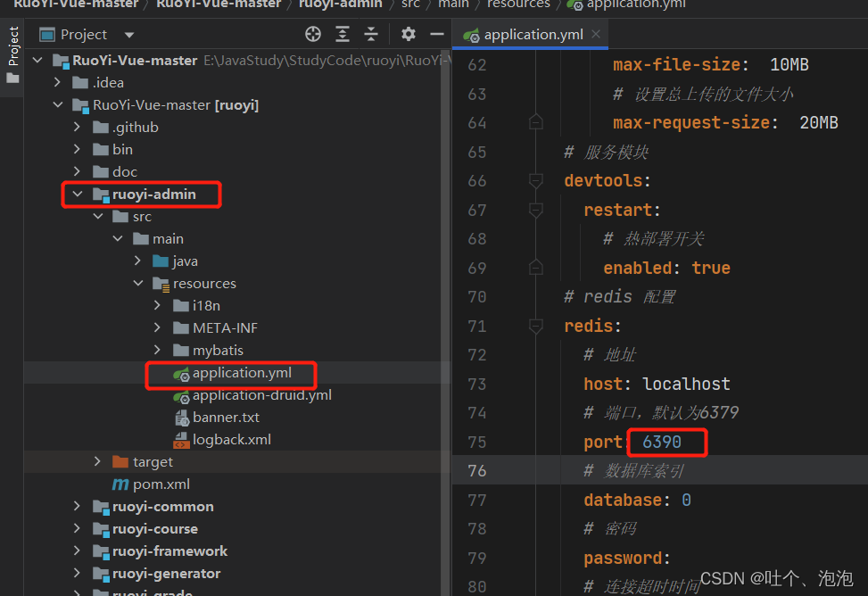Expand the ruoyi-generator module
Viewport: 868px width, 596px height.
78,573
